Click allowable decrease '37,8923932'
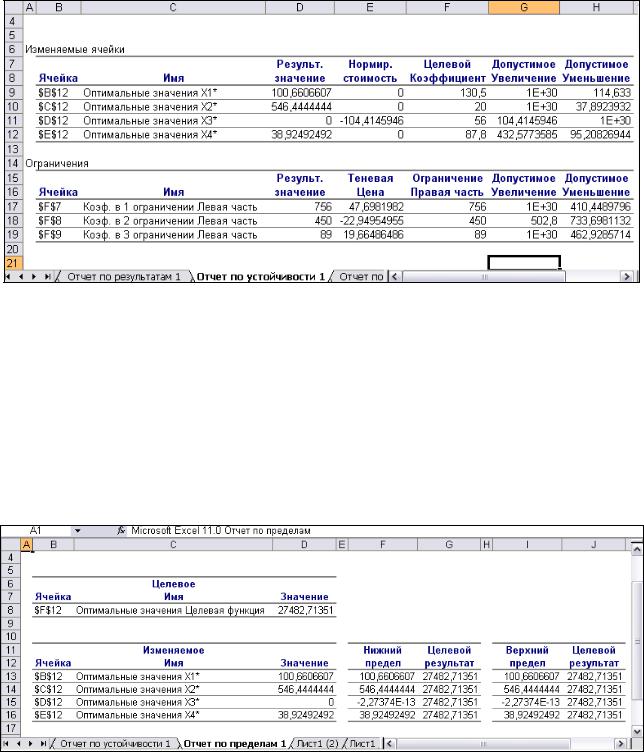 pyautogui.click(x=603, y=106)
